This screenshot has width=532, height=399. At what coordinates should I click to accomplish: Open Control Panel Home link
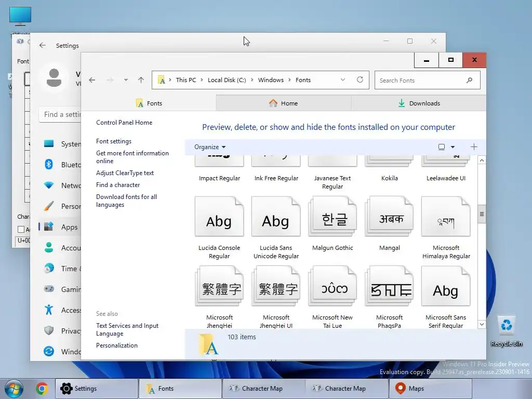point(124,123)
